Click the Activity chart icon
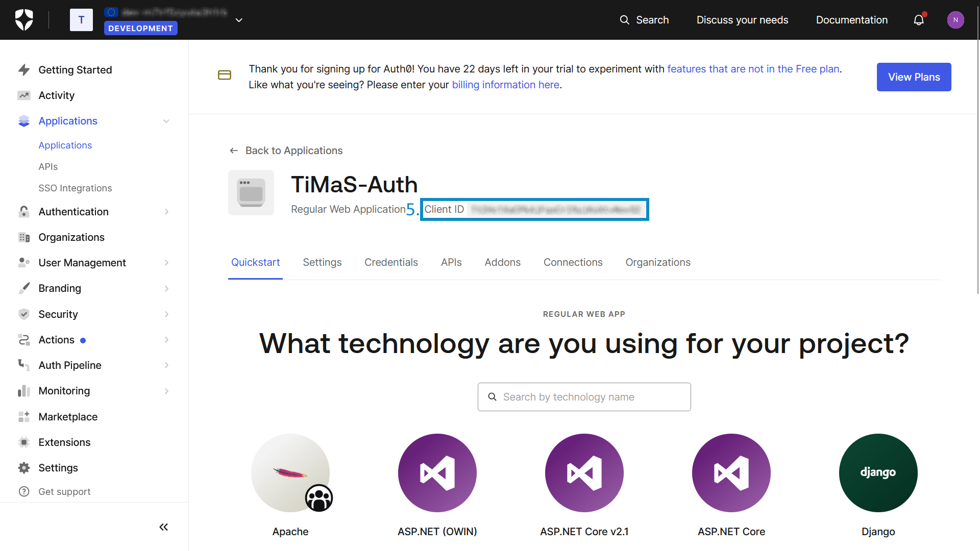Screen dimensions: 980x551 click(24, 95)
